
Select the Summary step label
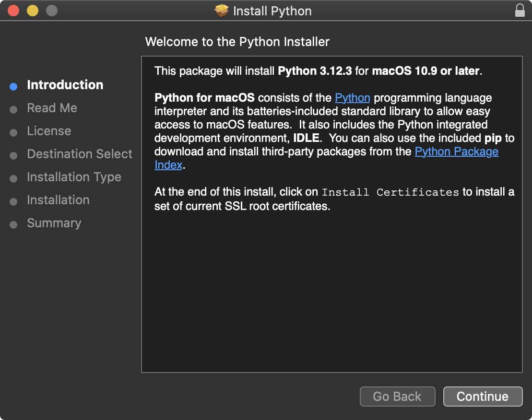click(54, 223)
